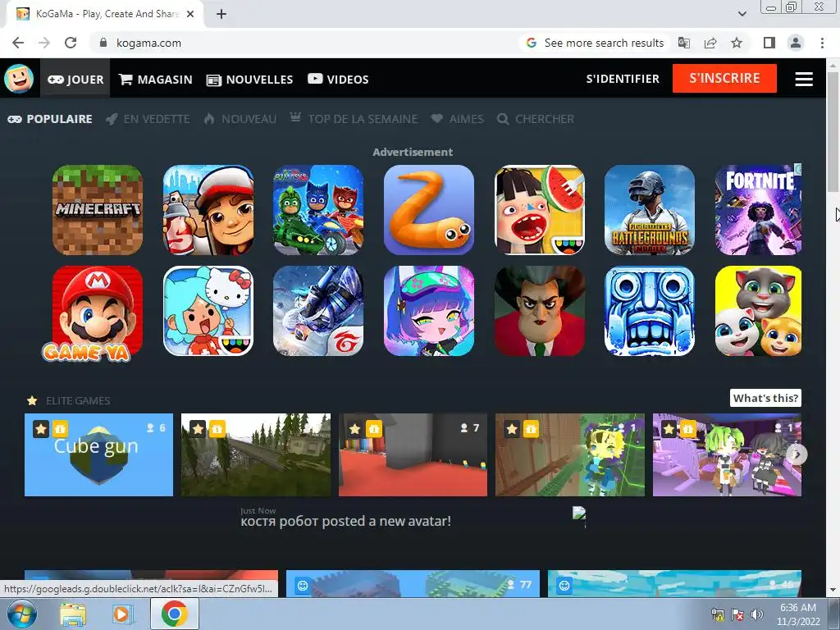The width and height of the screenshot is (840, 630).
Task: Open the MAGASIN shop menu
Action: 155,80
